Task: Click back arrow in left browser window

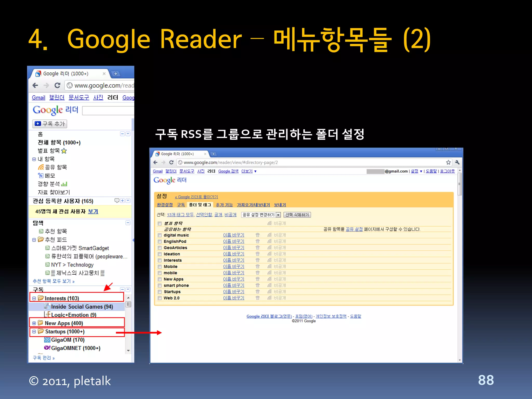Action: tap(35, 85)
